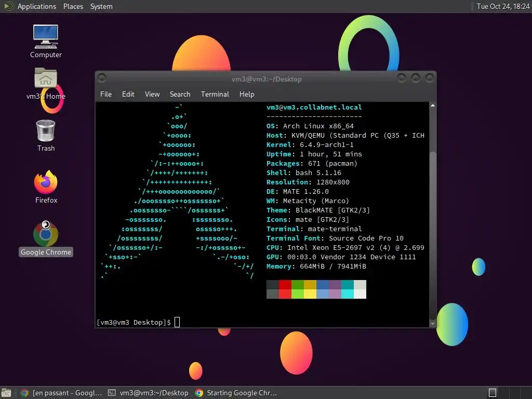
Task: Click the 'Resolution: 1280x800' line
Action: tap(308, 182)
